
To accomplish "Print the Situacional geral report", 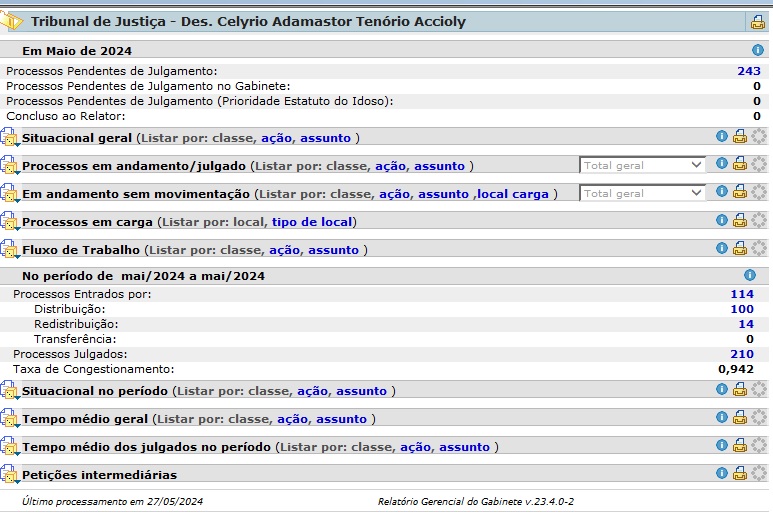I will [740, 137].
